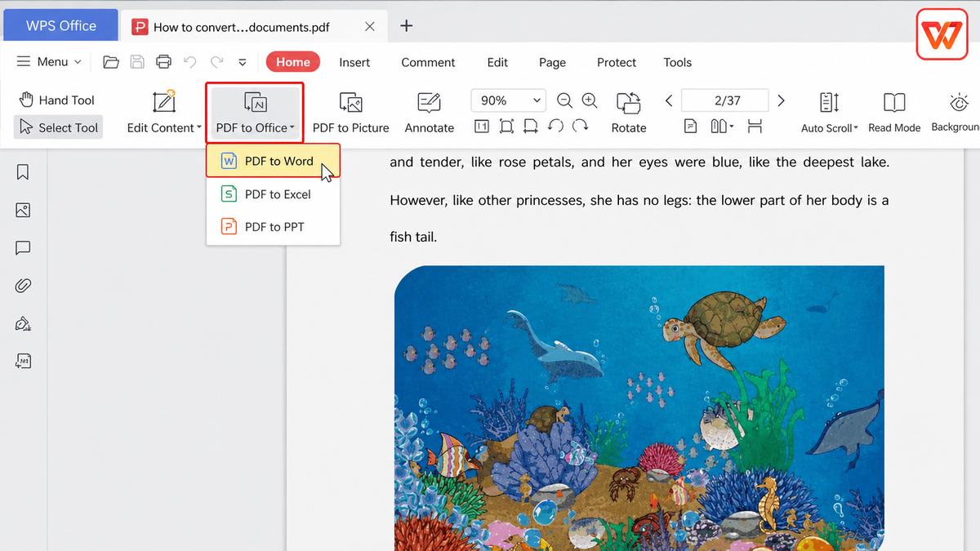Click the Fit Width icon
This screenshot has height=551, width=980.
(x=531, y=127)
